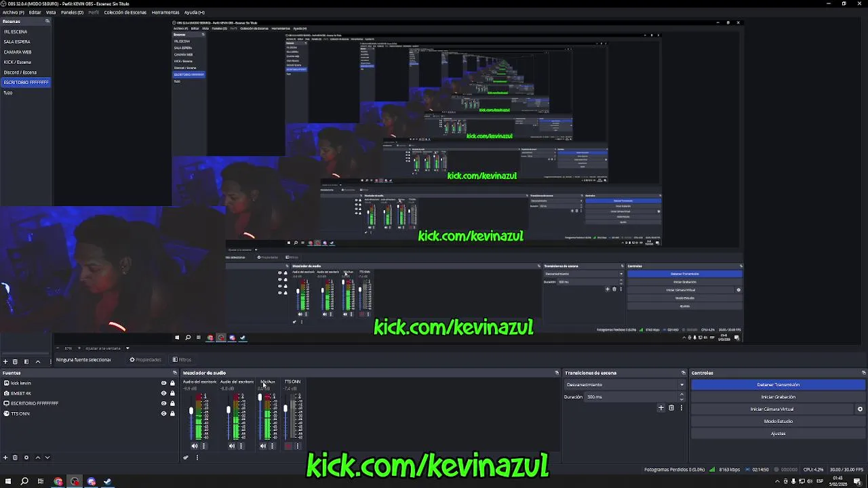Screen dimensions: 868x488
Task: Open the Herramientas menu
Action: (x=165, y=12)
